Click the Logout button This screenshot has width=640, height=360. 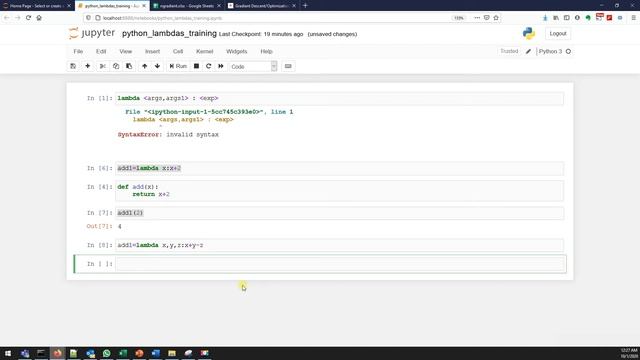(x=558, y=33)
